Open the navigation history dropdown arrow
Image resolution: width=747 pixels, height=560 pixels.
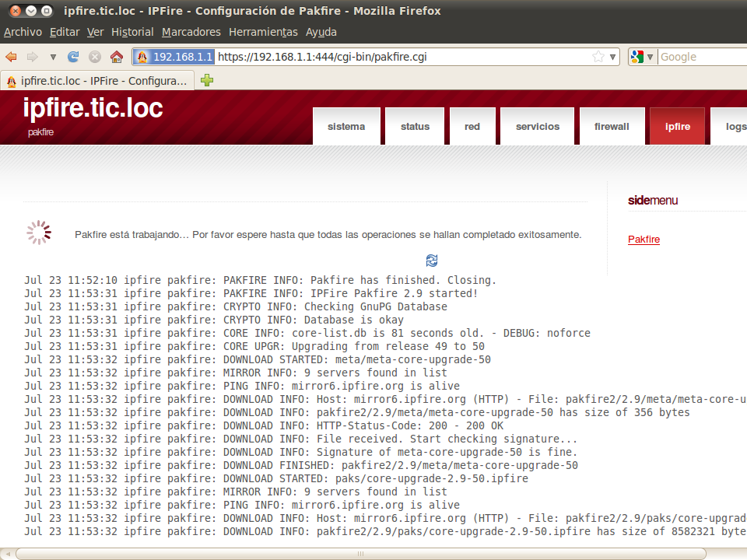[53, 57]
